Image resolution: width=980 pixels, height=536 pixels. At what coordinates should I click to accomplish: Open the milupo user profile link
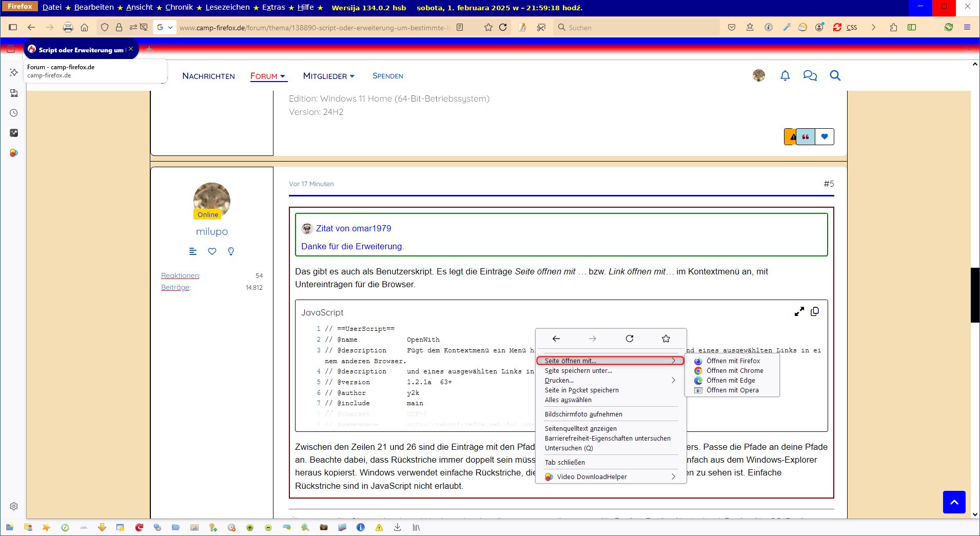click(211, 232)
